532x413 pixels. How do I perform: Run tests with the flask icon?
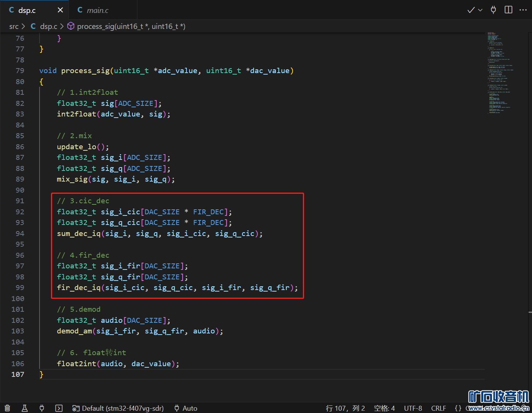coord(25,408)
